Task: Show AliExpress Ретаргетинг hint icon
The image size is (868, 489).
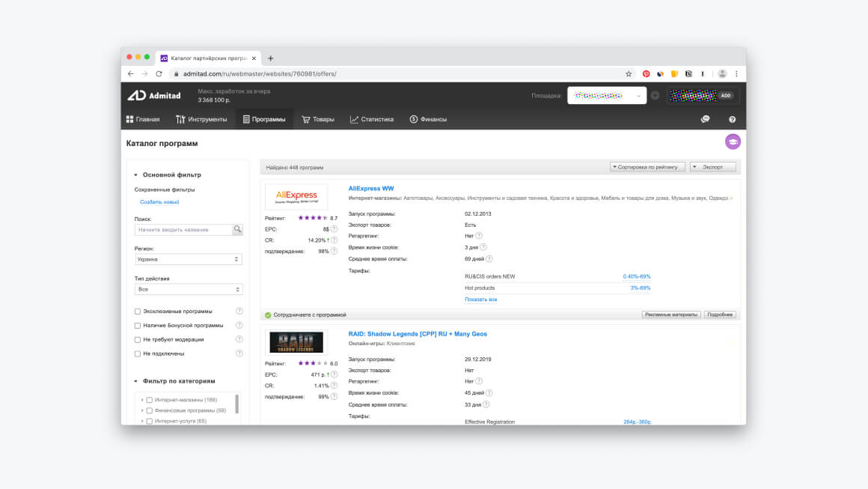Action: (x=479, y=236)
